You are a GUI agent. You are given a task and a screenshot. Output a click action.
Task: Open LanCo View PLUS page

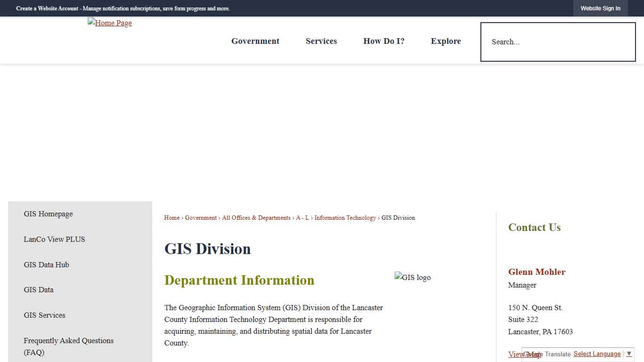point(54,239)
